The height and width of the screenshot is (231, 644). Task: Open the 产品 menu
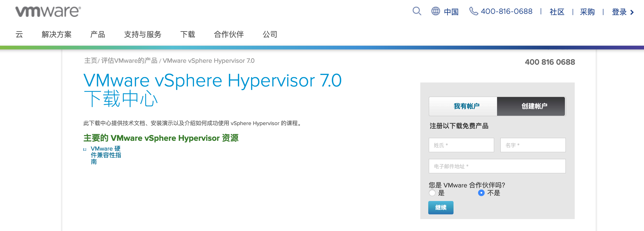98,34
